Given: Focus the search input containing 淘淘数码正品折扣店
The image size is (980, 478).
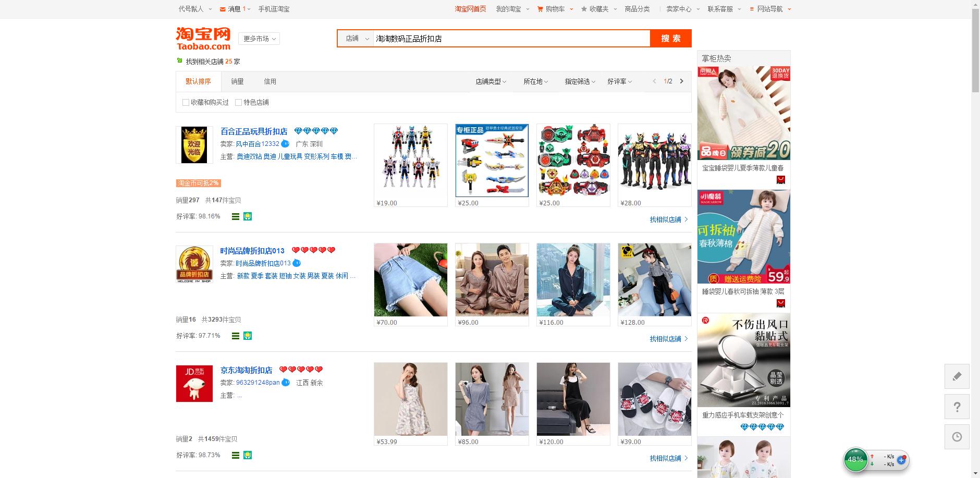Looking at the screenshot, I should (511, 39).
